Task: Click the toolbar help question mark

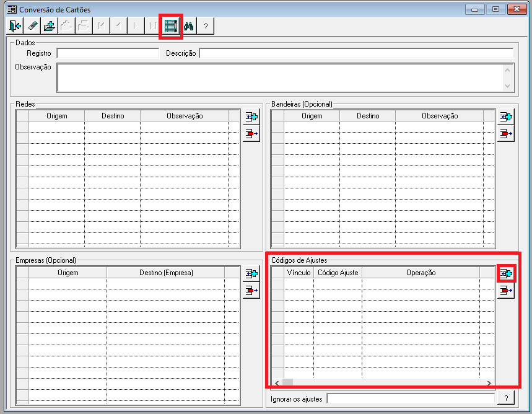Action: click(206, 26)
